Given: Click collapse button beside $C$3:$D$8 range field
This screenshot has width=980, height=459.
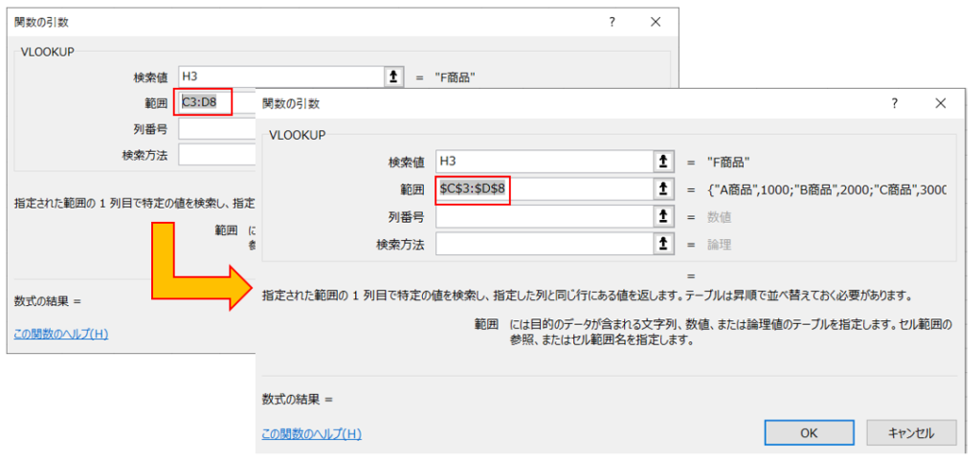Looking at the screenshot, I should click(x=662, y=189).
